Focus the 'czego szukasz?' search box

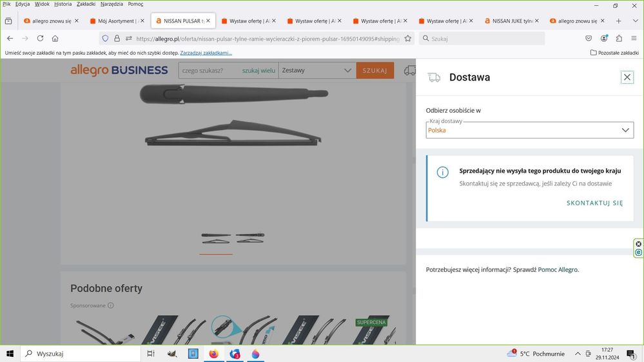(x=210, y=71)
